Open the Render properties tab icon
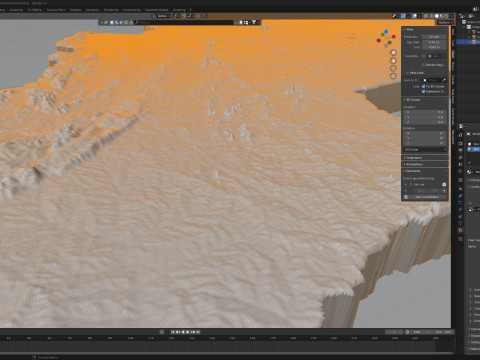 pos(460,144)
